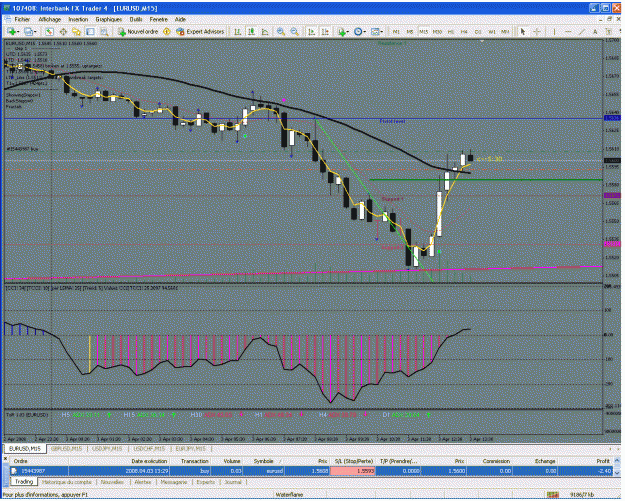
Task: Open the templates icon
Action: 375,31
